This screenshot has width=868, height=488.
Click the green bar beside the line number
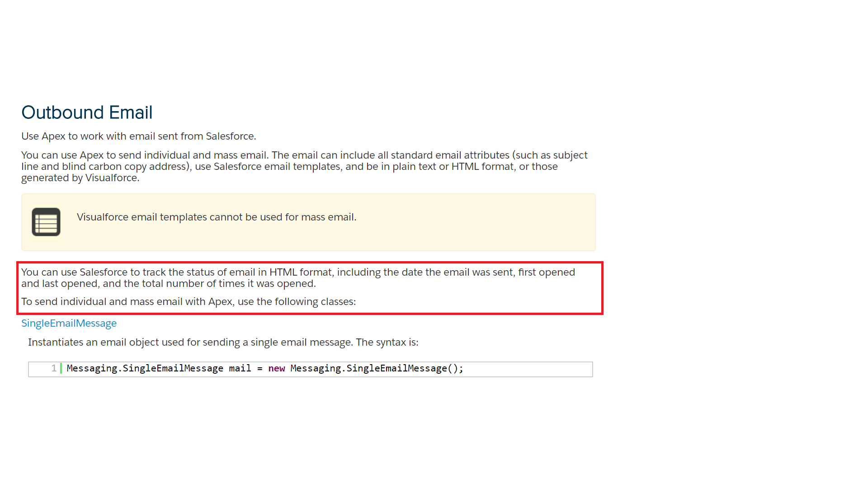61,368
